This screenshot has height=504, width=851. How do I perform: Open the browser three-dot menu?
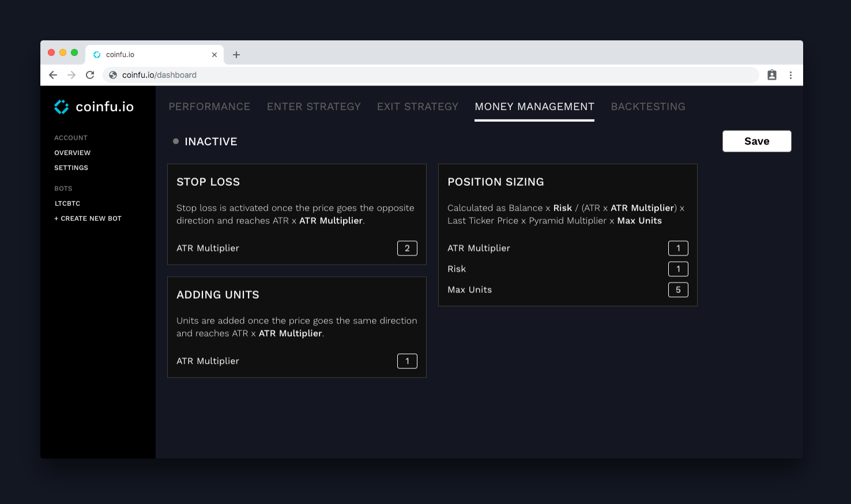pyautogui.click(x=790, y=75)
